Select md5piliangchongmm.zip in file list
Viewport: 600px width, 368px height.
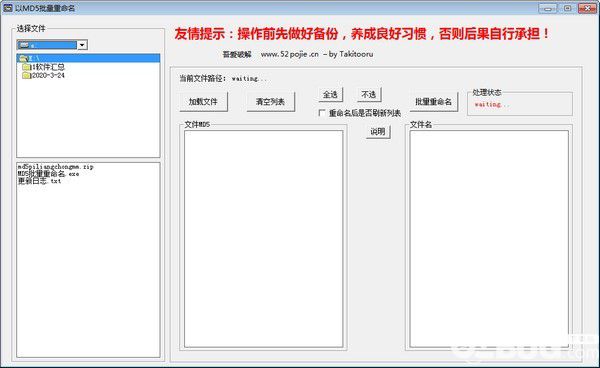click(56, 167)
